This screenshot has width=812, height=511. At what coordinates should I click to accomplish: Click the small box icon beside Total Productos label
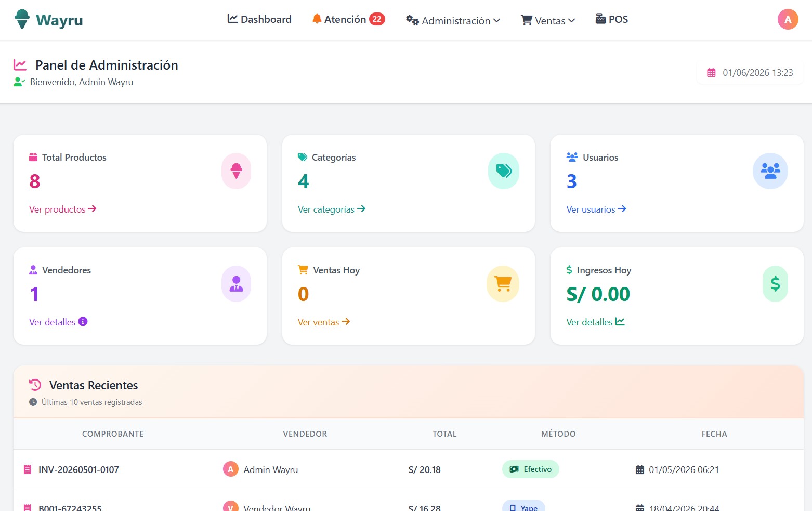click(x=33, y=157)
